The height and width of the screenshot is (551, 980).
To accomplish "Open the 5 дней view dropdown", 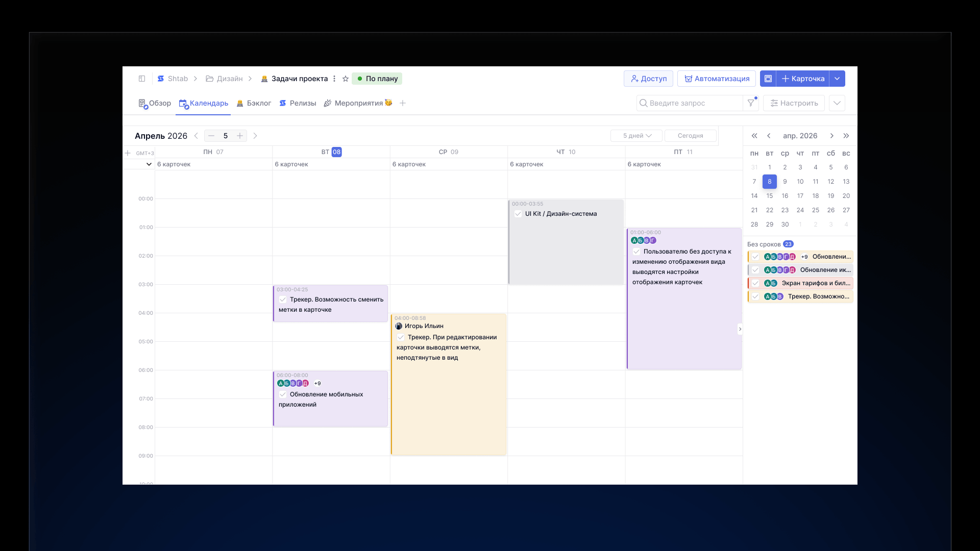I will [636, 136].
